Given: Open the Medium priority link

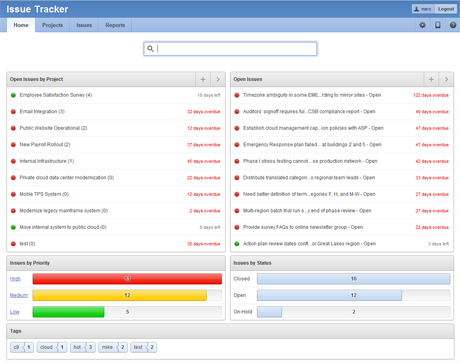Looking at the screenshot, I should click(19, 295).
